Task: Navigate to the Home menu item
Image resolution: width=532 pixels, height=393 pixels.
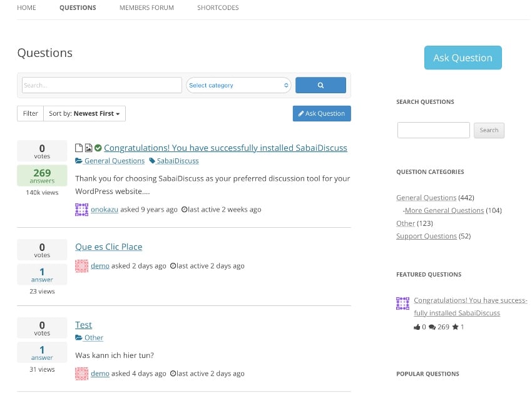Action: (x=26, y=8)
